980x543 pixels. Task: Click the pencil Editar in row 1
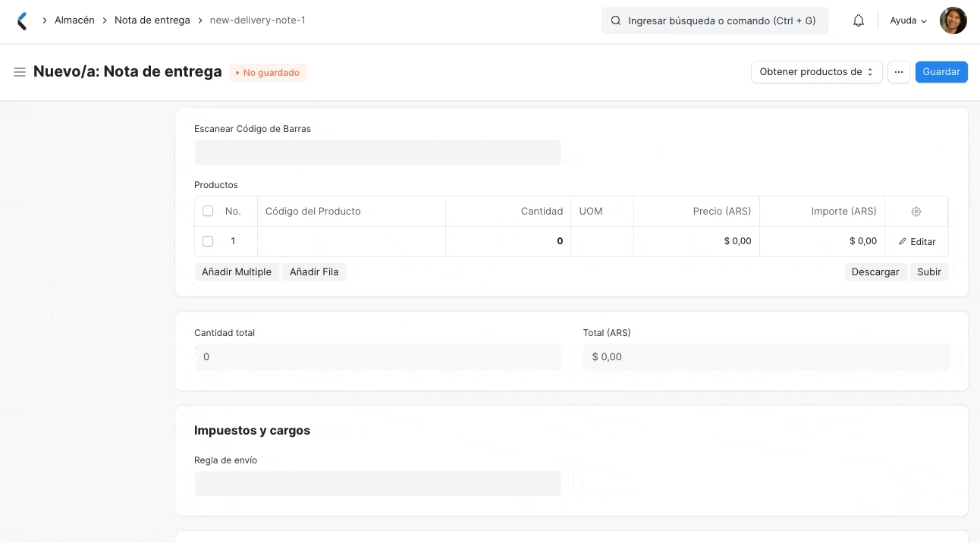pos(916,241)
